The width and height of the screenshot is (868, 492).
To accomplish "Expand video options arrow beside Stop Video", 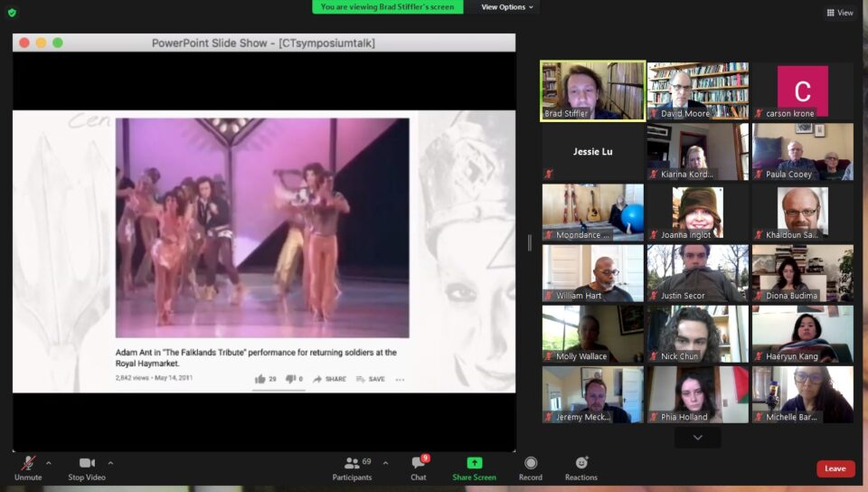I will click(x=110, y=462).
